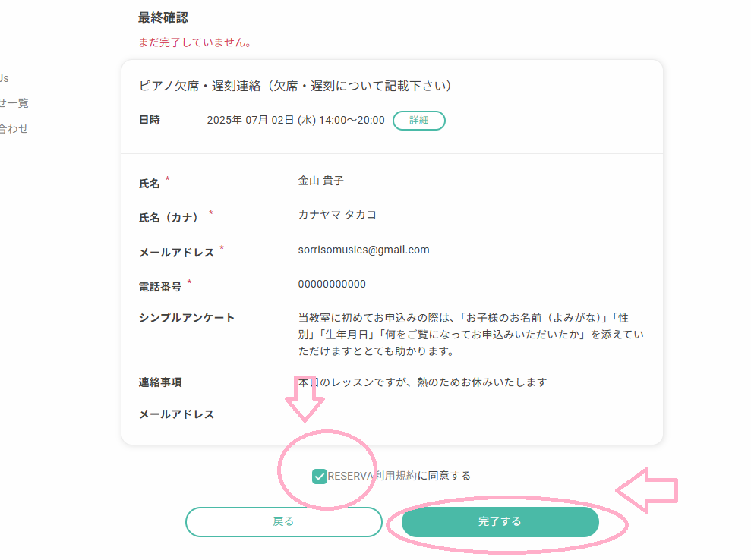
Task: Click the green 完了する button
Action: point(500,522)
